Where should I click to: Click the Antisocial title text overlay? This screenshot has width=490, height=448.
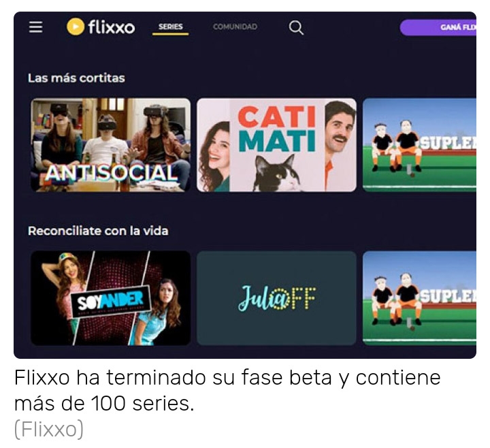click(x=111, y=173)
